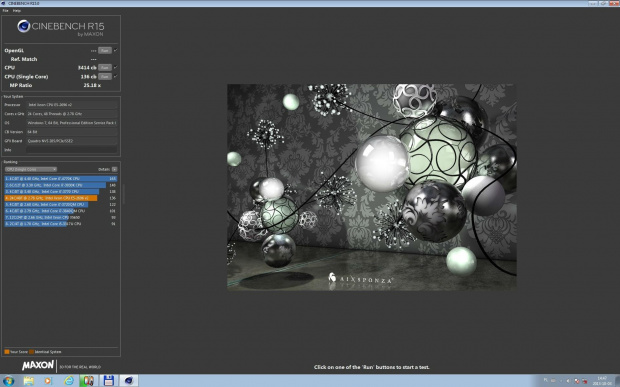Open Internet Explorer from taskbar
The image size is (620, 387).
tap(69, 381)
